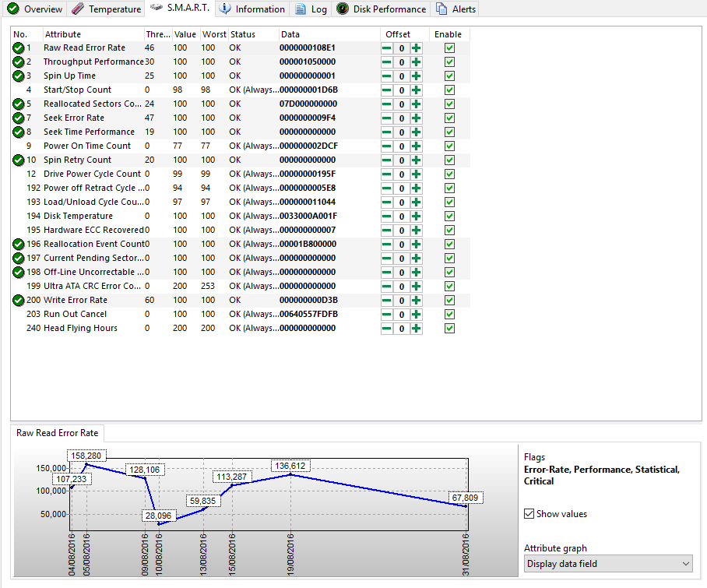707x588 pixels.
Task: Toggle Enable checkbox for Raw Read Error Rate
Action: pyautogui.click(x=449, y=48)
